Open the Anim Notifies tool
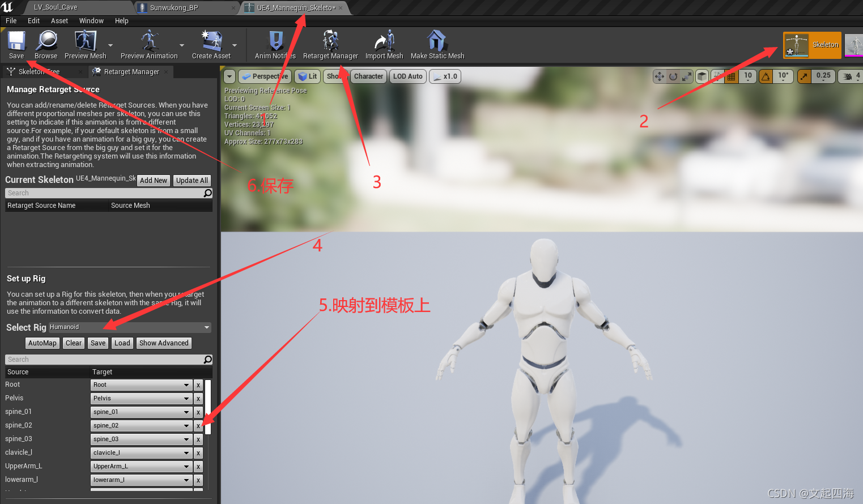 pos(275,45)
